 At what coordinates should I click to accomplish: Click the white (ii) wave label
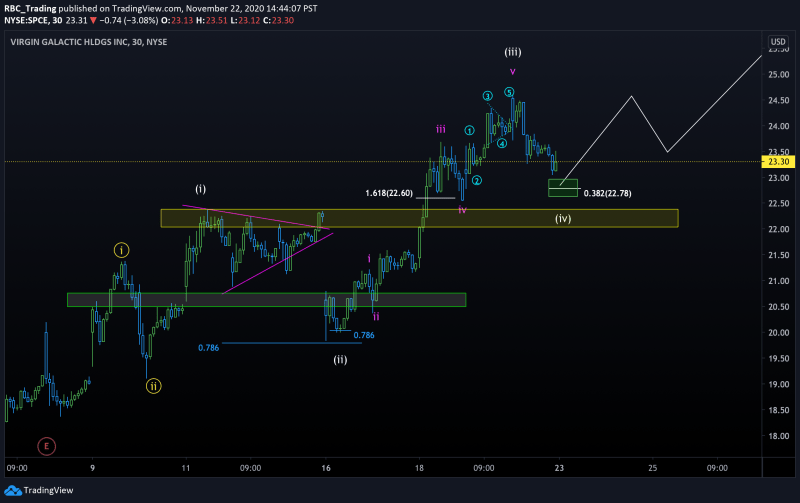point(340,360)
